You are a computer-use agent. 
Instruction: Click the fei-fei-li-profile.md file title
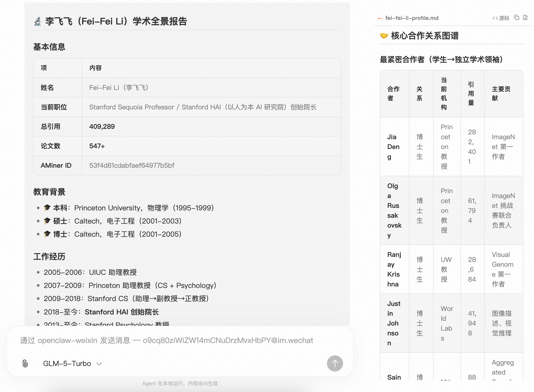coord(412,18)
